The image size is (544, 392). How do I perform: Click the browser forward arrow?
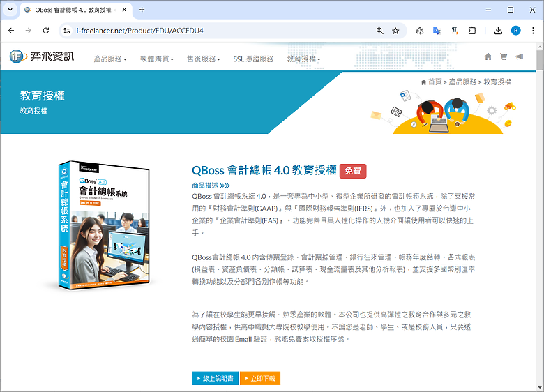[x=29, y=31]
